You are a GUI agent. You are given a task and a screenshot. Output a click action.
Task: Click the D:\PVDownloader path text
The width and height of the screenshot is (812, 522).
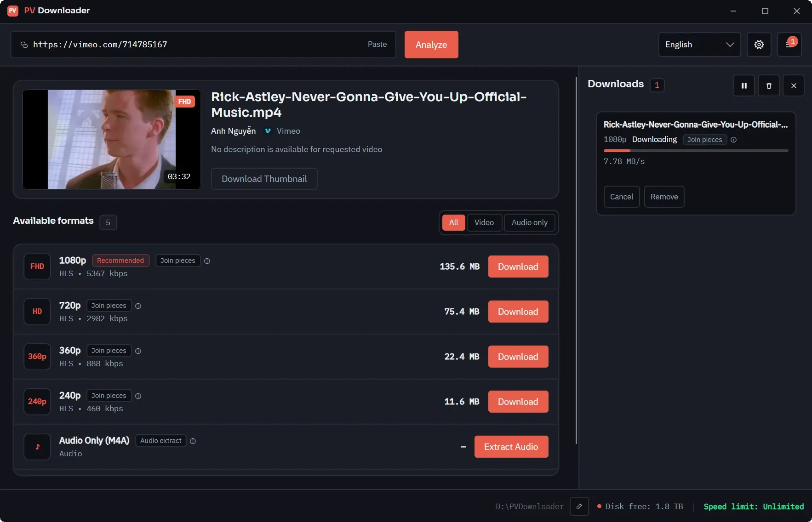pyautogui.click(x=530, y=506)
